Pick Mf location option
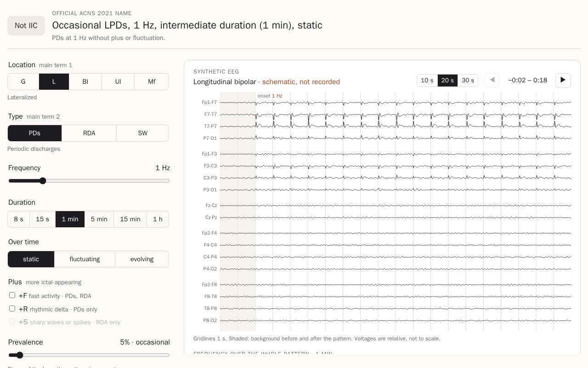This screenshot has height=368, width=588. tap(152, 81)
